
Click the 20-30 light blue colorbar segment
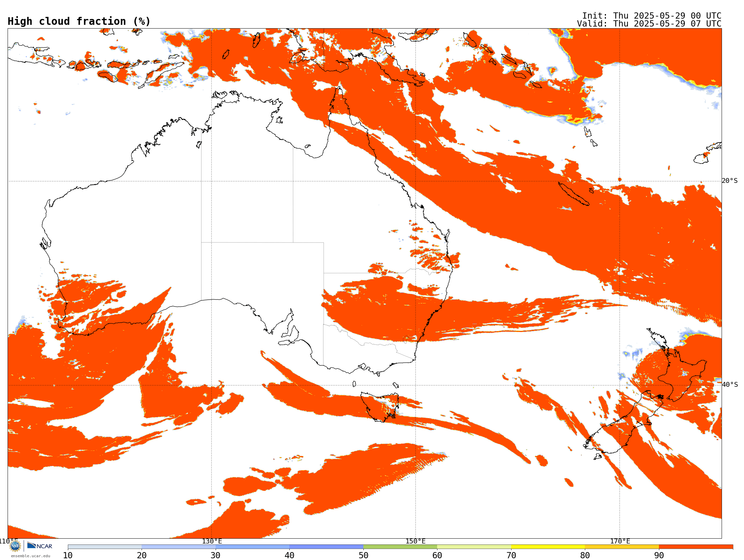pos(178,547)
